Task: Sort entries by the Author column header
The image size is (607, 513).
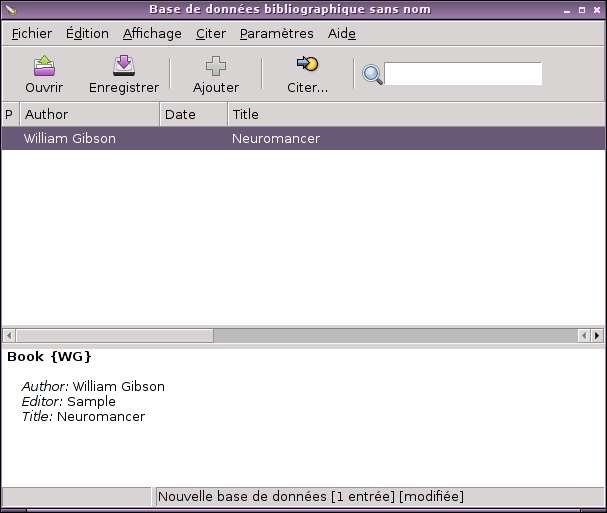Action: click(90, 115)
